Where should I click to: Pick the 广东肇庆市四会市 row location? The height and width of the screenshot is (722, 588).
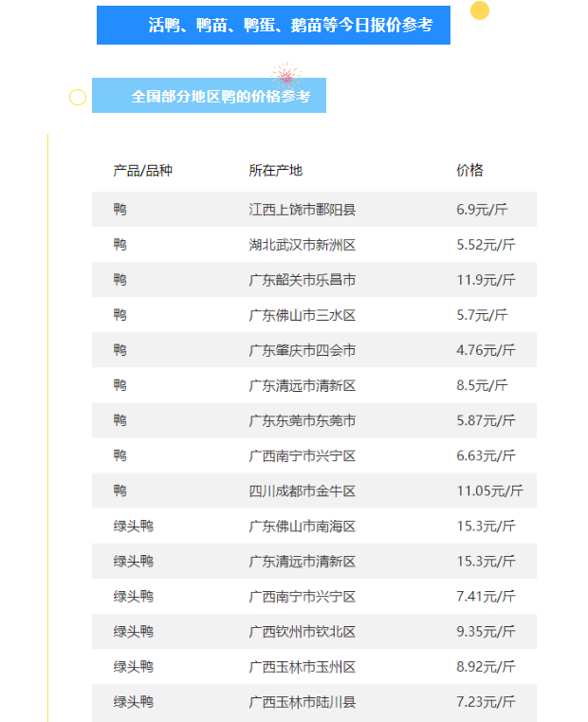pyautogui.click(x=302, y=350)
